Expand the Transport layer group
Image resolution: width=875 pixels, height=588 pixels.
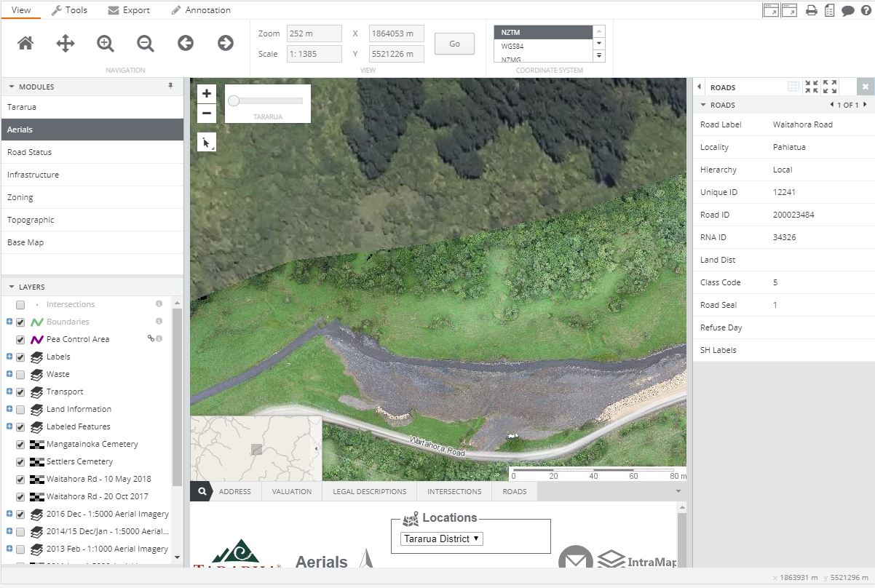click(x=9, y=392)
